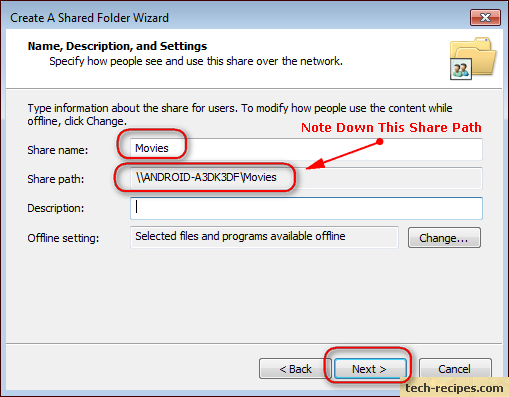Click the 'Description:' label
Image resolution: width=509 pixels, height=397 pixels.
pos(56,208)
